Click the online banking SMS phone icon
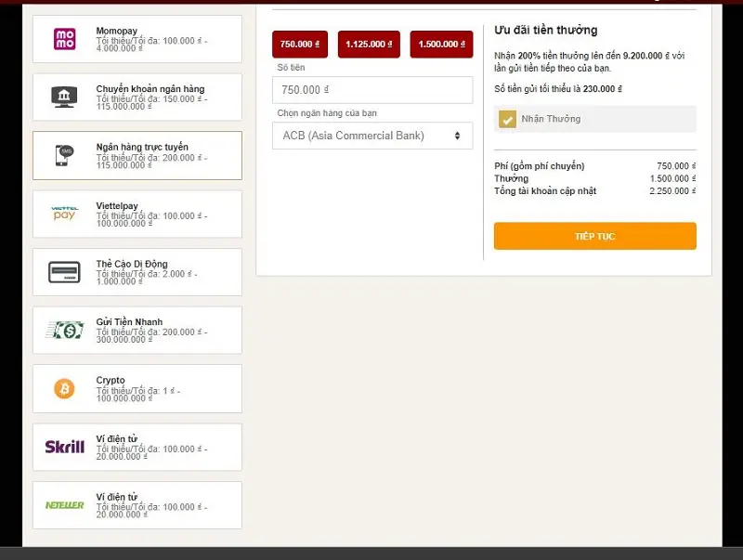Image resolution: width=743 pixels, height=560 pixels. tap(65, 155)
